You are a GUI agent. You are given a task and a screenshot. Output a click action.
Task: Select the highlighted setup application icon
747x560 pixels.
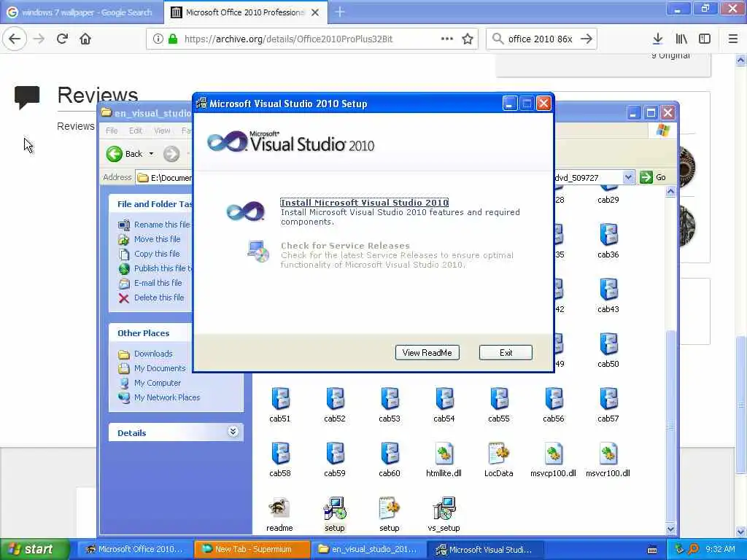(x=335, y=508)
